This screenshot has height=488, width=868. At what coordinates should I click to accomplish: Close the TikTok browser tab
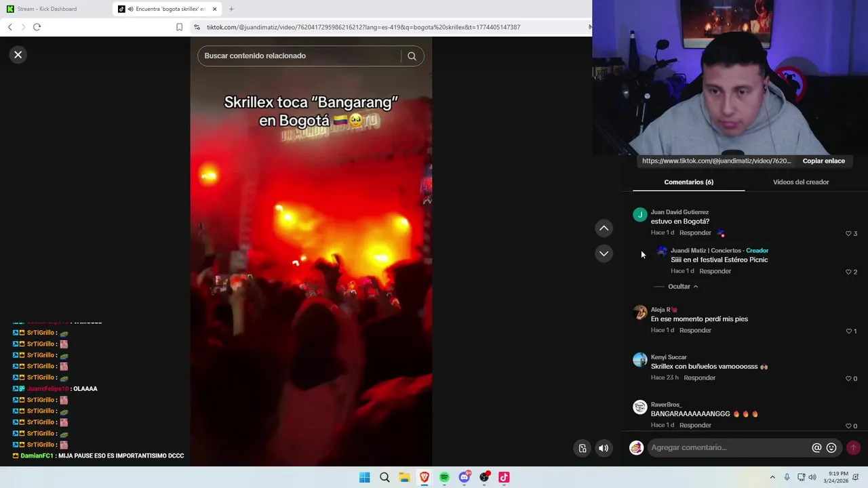click(215, 9)
